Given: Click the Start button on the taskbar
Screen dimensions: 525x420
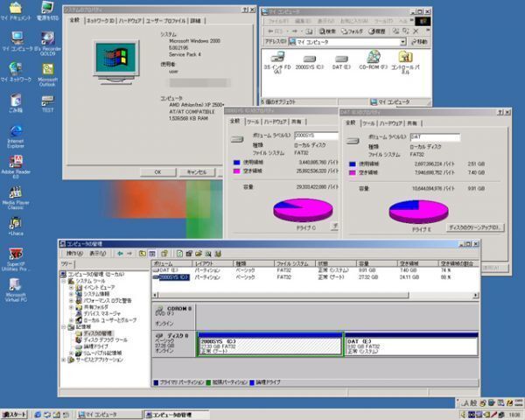Looking at the screenshot, I should 15,413.
